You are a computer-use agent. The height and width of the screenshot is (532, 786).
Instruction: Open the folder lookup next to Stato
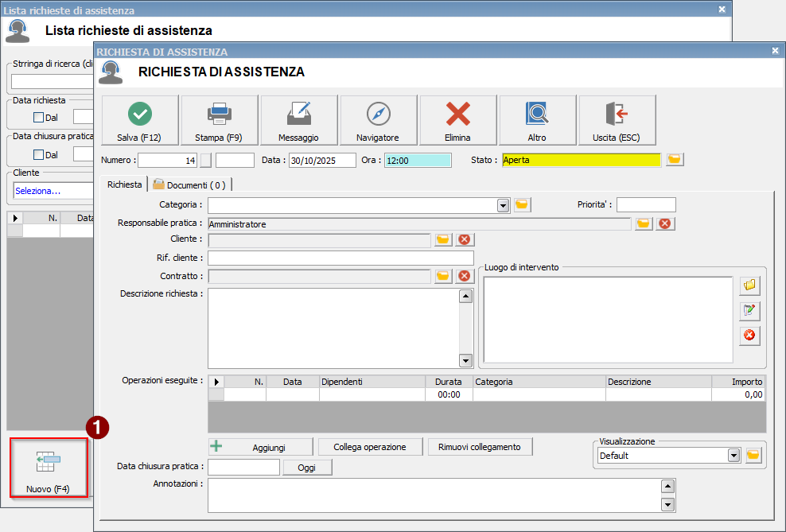(675, 160)
